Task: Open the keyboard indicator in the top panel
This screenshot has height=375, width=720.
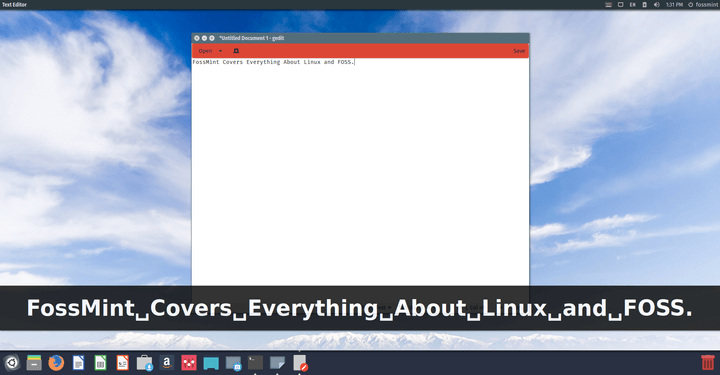Action: pos(608,5)
